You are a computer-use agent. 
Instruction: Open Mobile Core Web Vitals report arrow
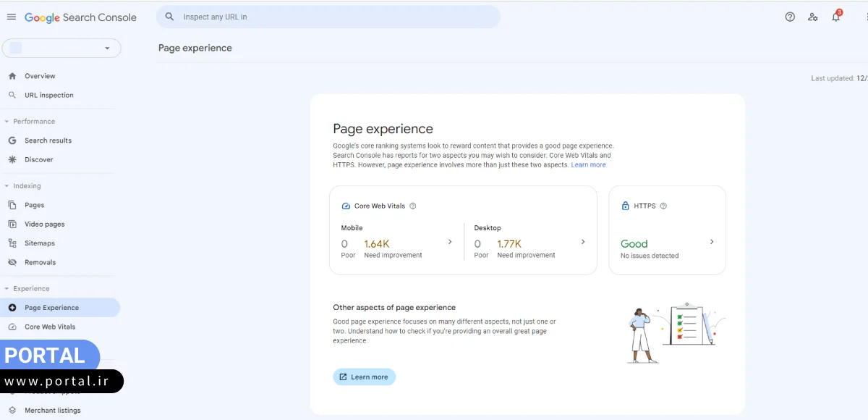tap(450, 243)
